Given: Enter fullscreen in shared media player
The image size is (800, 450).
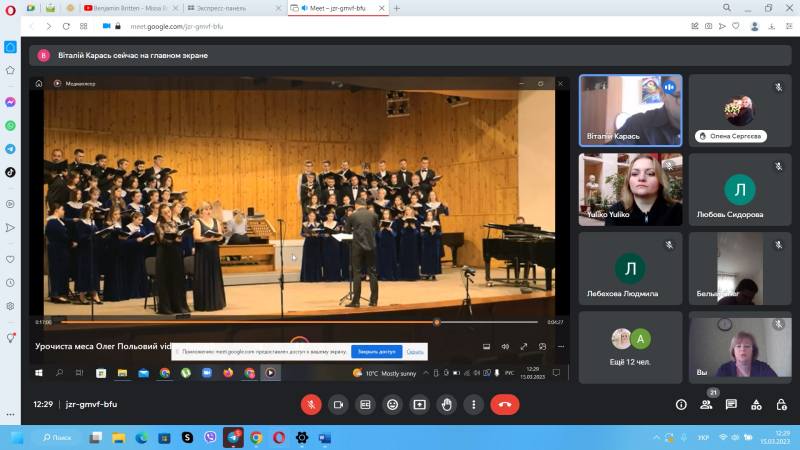Looking at the screenshot, I should pyautogui.click(x=523, y=346).
